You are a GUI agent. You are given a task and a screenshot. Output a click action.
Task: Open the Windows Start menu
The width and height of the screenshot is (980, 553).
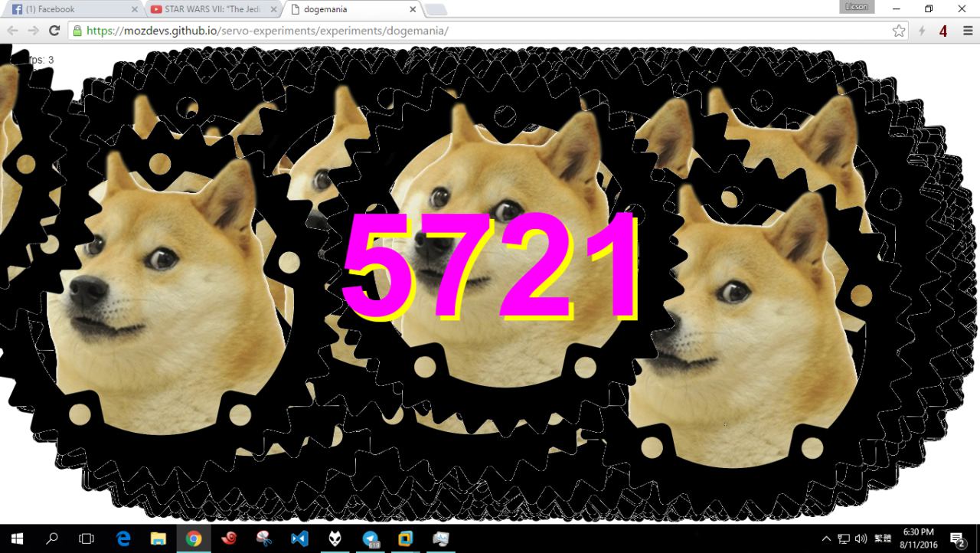(18, 538)
